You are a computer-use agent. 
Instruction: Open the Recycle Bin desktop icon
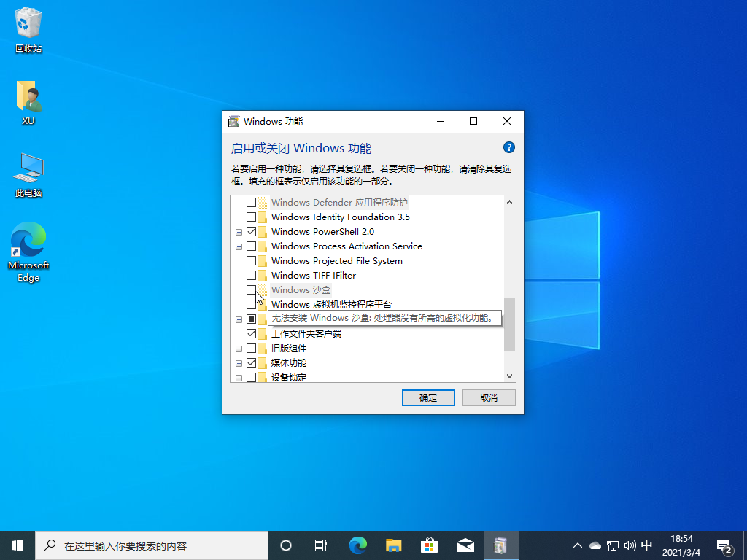28,29
